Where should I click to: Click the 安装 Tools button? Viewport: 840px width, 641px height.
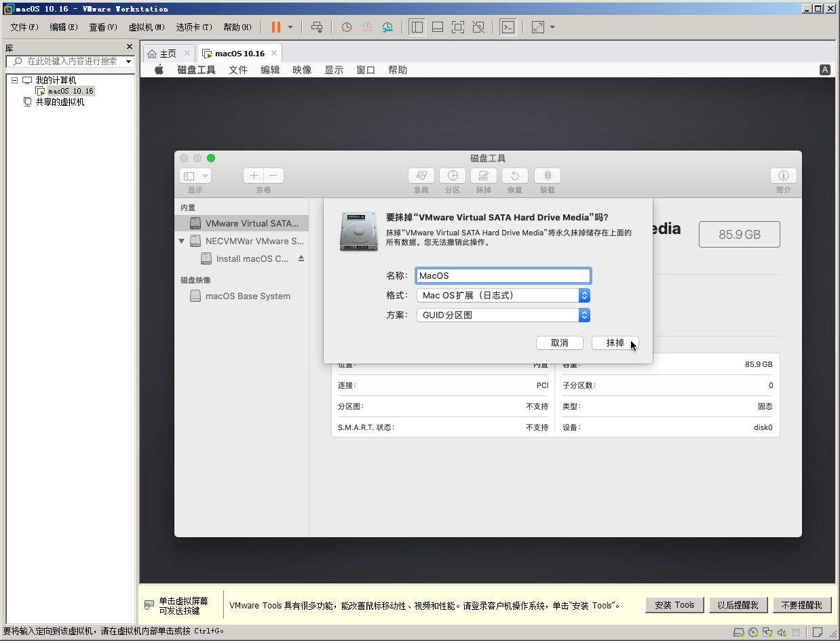pyautogui.click(x=674, y=605)
